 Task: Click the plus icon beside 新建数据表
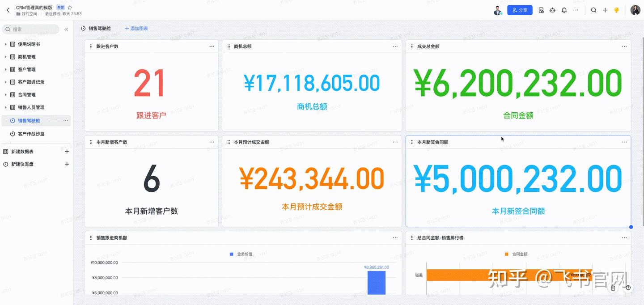(x=67, y=151)
